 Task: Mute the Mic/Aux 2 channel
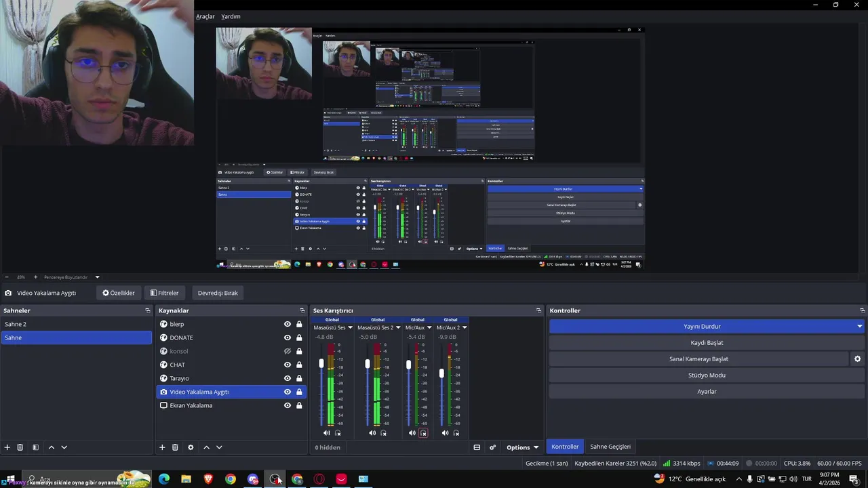point(445,433)
